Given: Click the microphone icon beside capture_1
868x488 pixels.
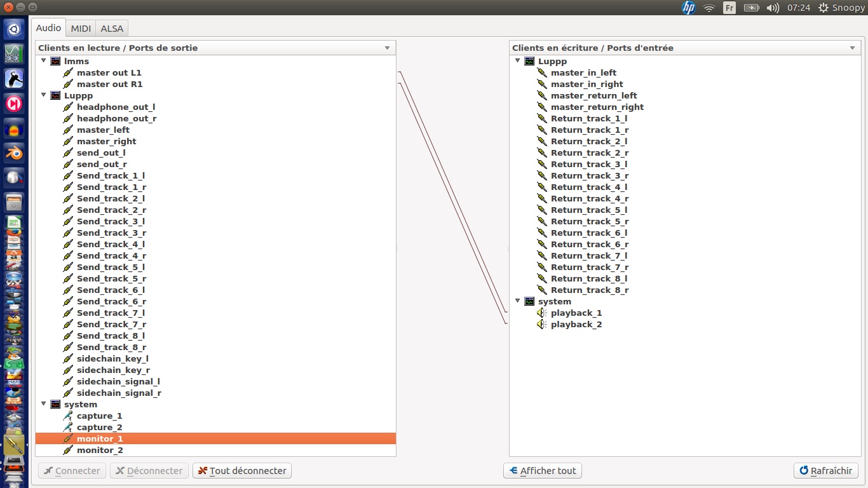Looking at the screenshot, I should point(68,416).
